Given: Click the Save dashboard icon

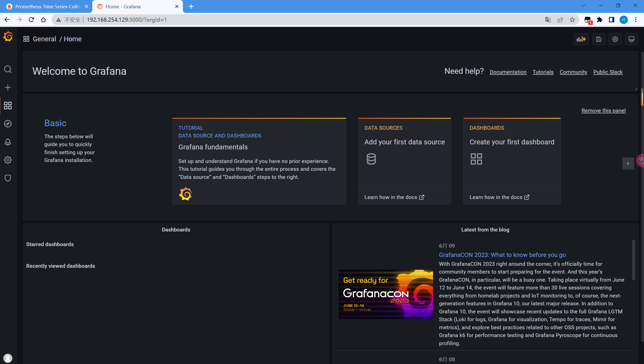Looking at the screenshot, I should point(599,39).
